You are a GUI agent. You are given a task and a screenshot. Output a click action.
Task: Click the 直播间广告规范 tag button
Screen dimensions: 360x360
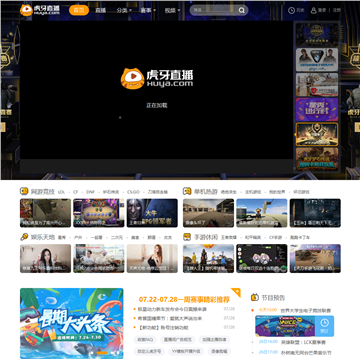(178, 340)
